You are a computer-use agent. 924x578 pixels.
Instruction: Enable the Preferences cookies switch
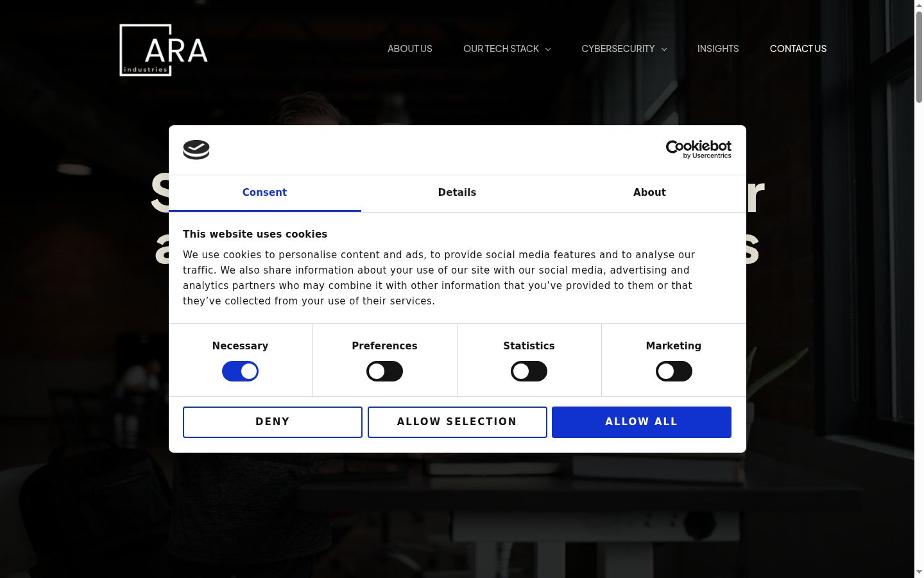pos(384,371)
